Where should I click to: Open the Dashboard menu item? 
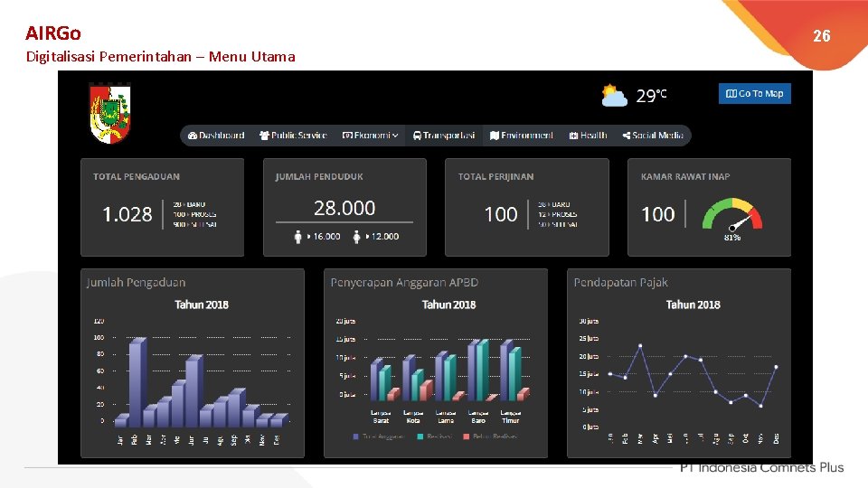[216, 136]
